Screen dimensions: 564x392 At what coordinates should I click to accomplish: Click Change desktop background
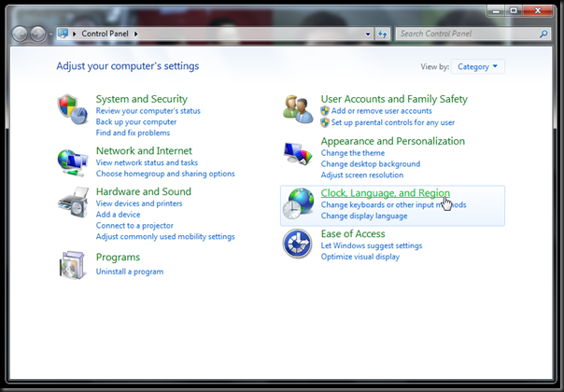371,164
